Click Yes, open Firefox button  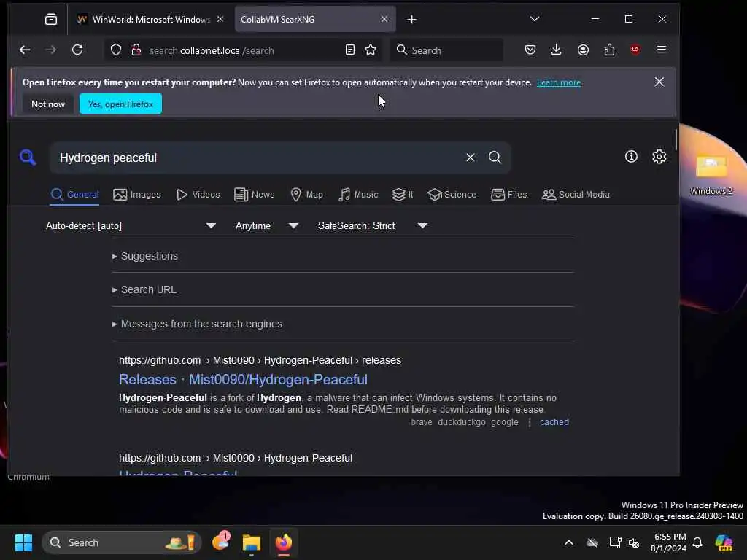(x=120, y=104)
